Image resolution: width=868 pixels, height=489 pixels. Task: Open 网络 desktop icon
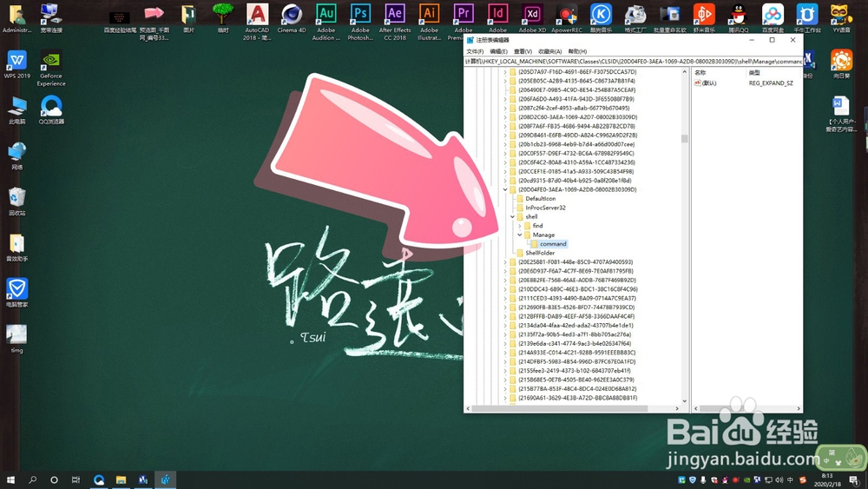coord(17,155)
